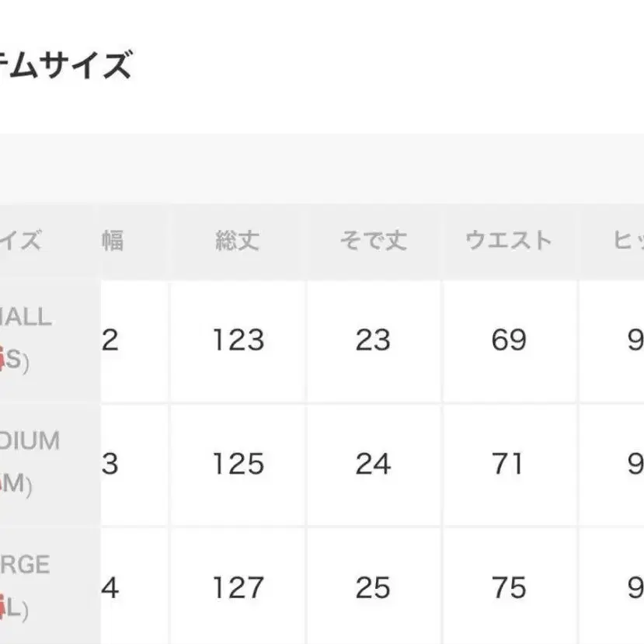Screen dimensions: 644x644
Task: Click the 123 total length cell
Action: coord(238,340)
